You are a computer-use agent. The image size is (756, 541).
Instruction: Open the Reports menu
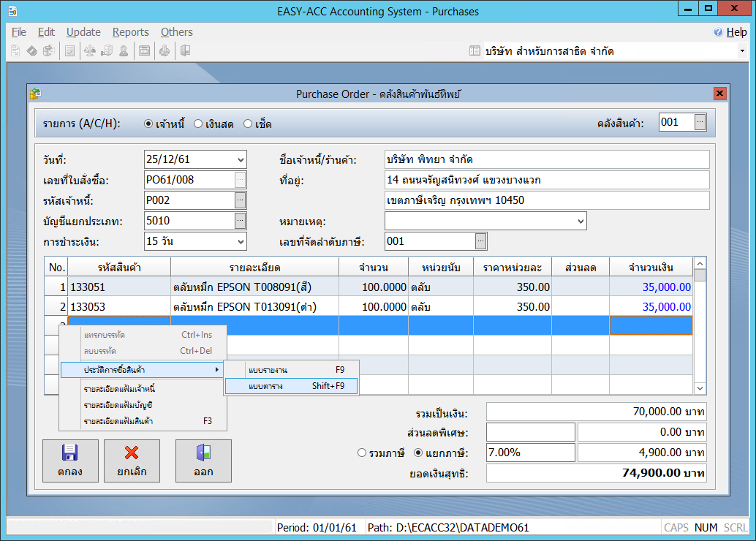(130, 32)
